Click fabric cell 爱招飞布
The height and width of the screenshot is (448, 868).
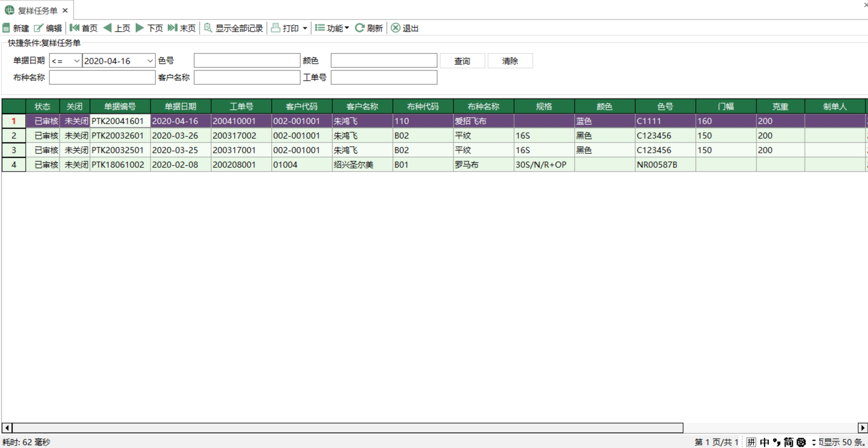[x=483, y=121]
